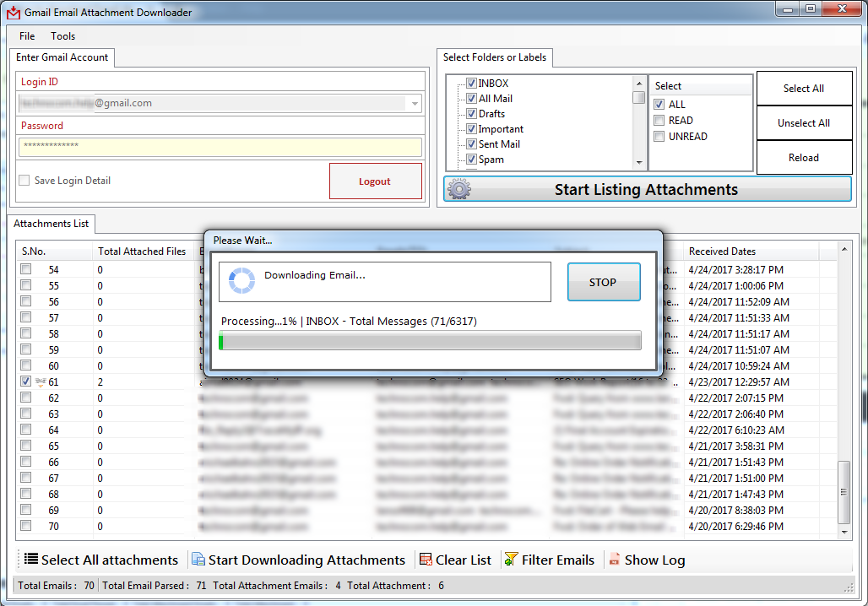Click the Clear List table icon
868x606 pixels.
[x=426, y=560]
